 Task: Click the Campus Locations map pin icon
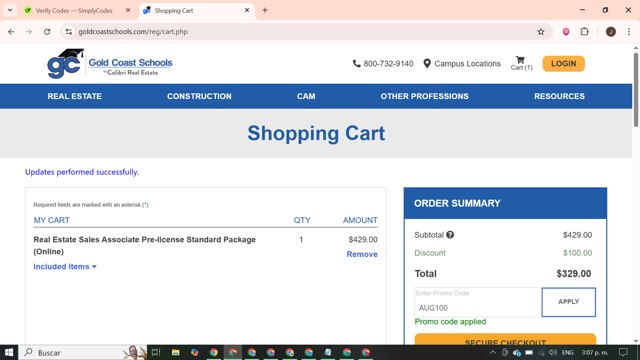tap(427, 64)
